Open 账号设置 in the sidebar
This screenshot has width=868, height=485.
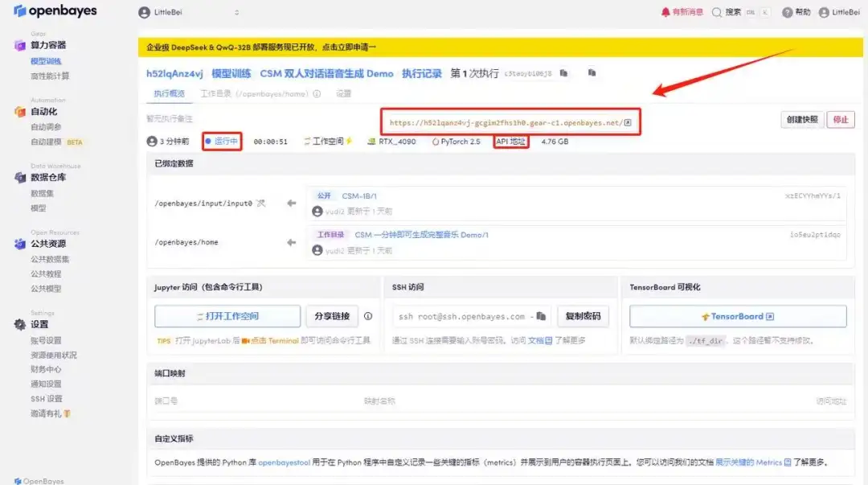pyautogui.click(x=46, y=340)
